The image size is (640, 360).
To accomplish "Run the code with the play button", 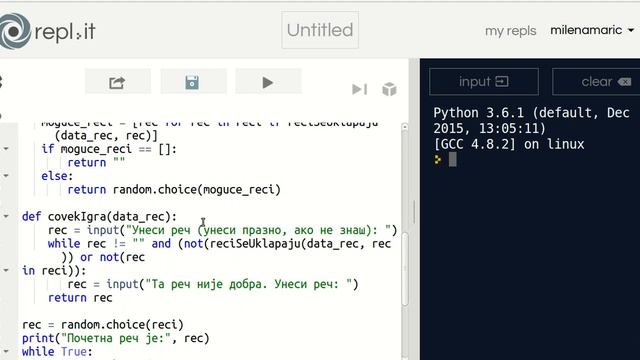I will (x=268, y=82).
